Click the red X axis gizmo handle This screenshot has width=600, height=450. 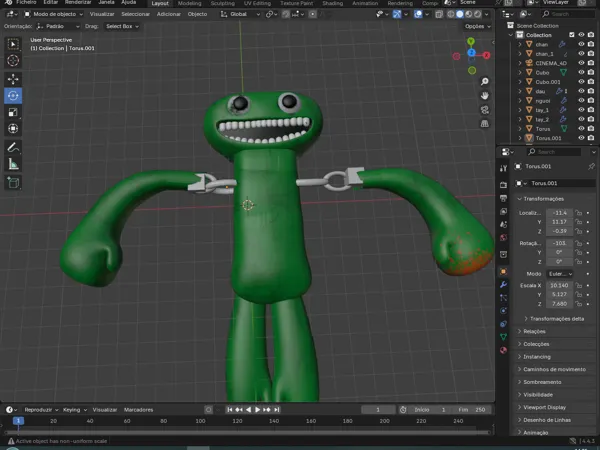pos(486,55)
